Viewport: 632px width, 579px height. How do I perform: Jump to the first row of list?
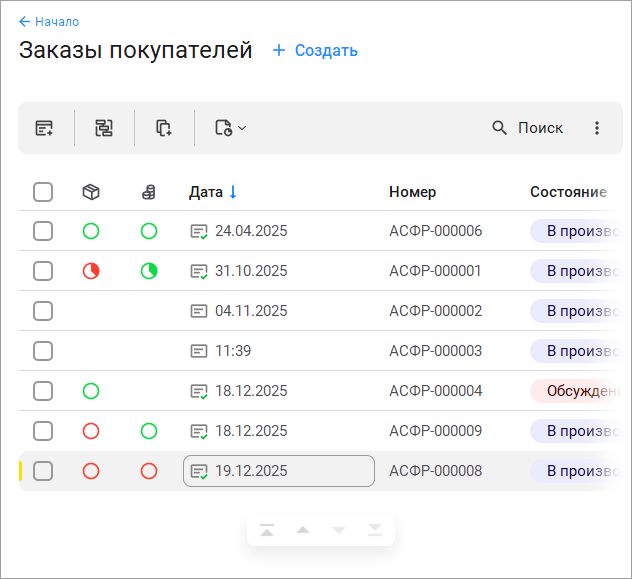click(267, 530)
